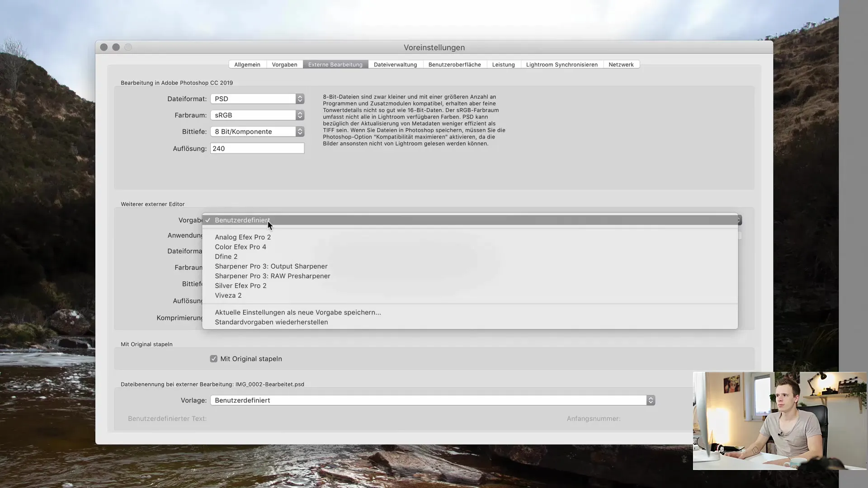The width and height of the screenshot is (868, 488).
Task: Click 'Standardvorgaben wiederherstellen' button
Action: pos(271,322)
